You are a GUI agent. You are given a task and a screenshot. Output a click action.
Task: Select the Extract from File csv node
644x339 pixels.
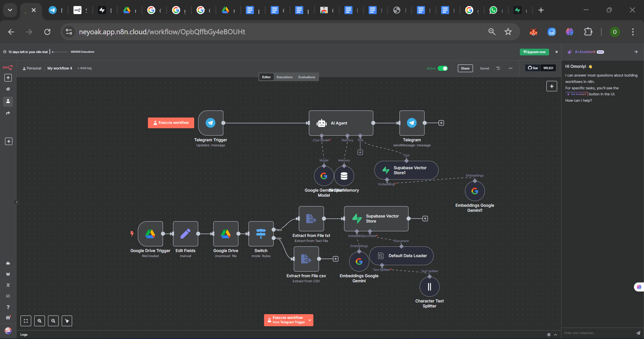pos(306,259)
